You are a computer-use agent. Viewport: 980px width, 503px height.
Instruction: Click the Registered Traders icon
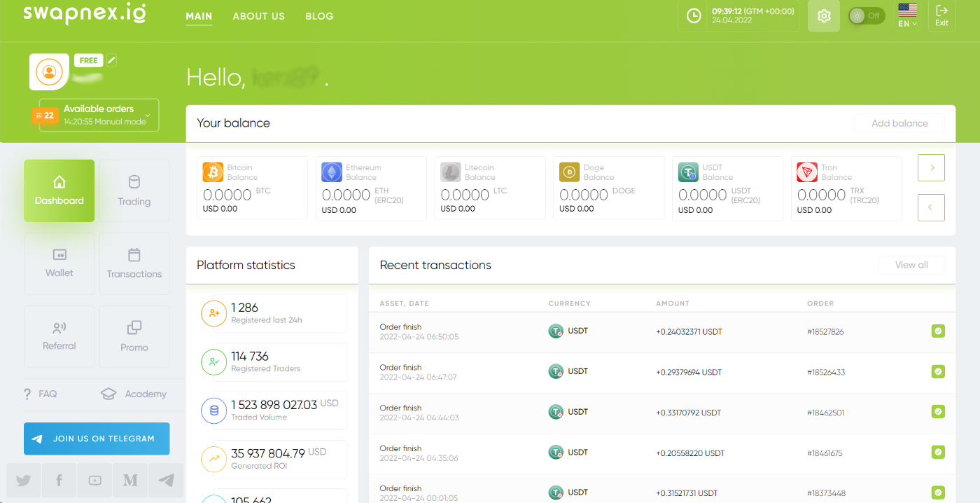coord(213,362)
